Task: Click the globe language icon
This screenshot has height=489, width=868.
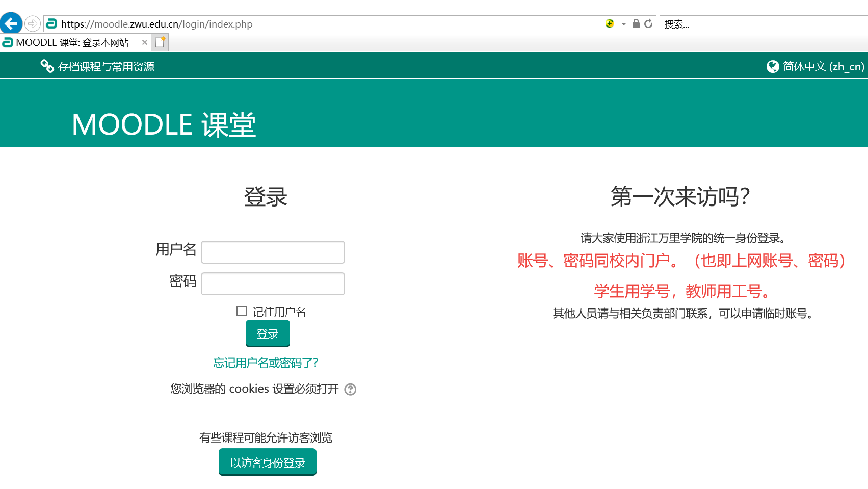Action: tap(773, 67)
